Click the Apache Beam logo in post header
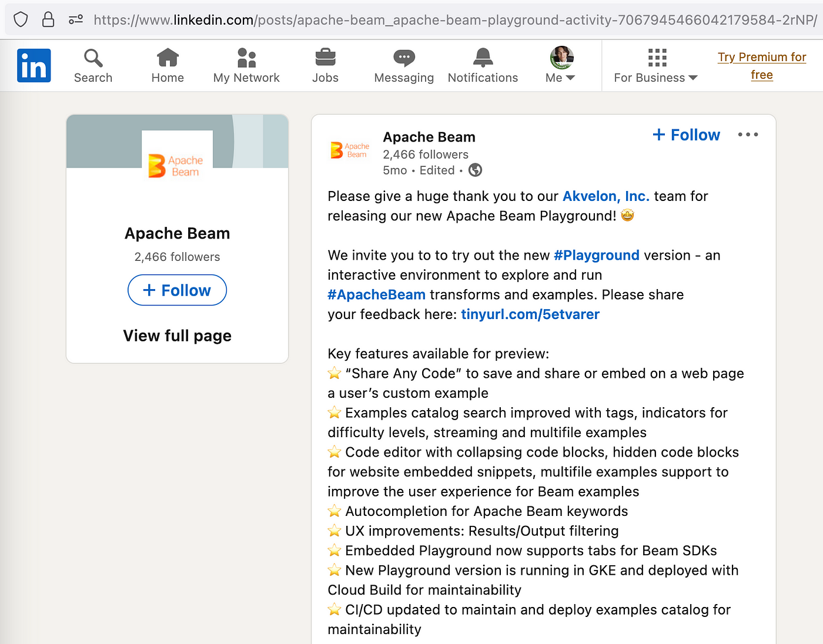This screenshot has width=823, height=644. pos(350,150)
